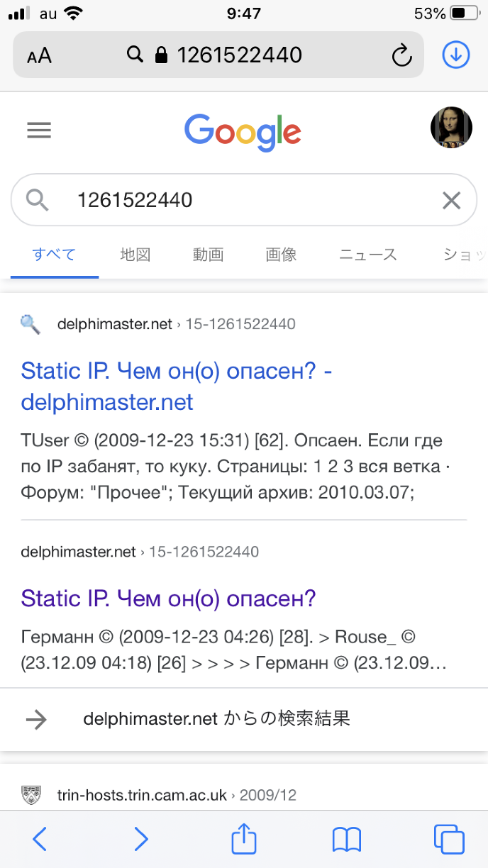Open the Safari share sheet icon
488x868 pixels.
244,839
